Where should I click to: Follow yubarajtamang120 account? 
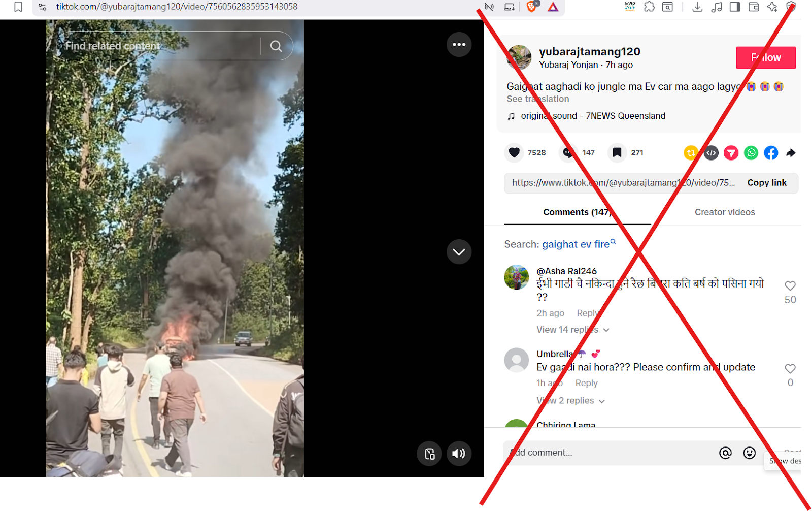[x=765, y=57]
